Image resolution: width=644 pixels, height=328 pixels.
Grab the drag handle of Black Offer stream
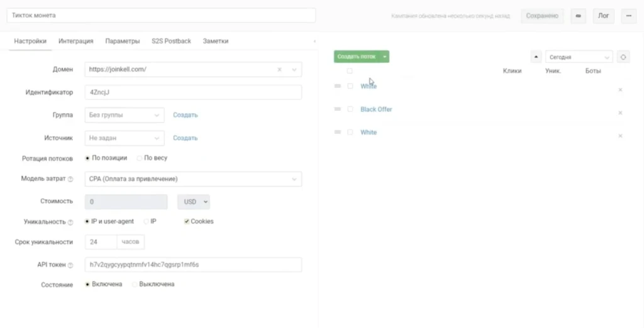pyautogui.click(x=338, y=109)
